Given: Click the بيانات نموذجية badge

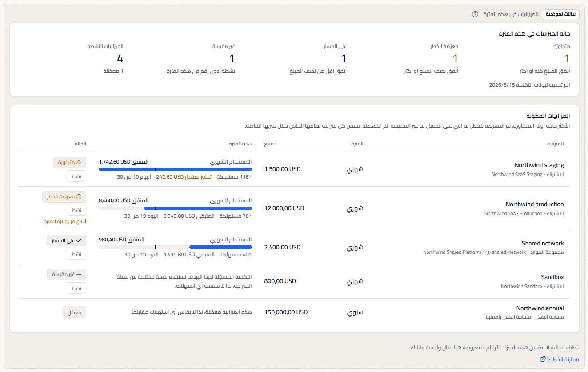Looking at the screenshot, I should [560, 14].
